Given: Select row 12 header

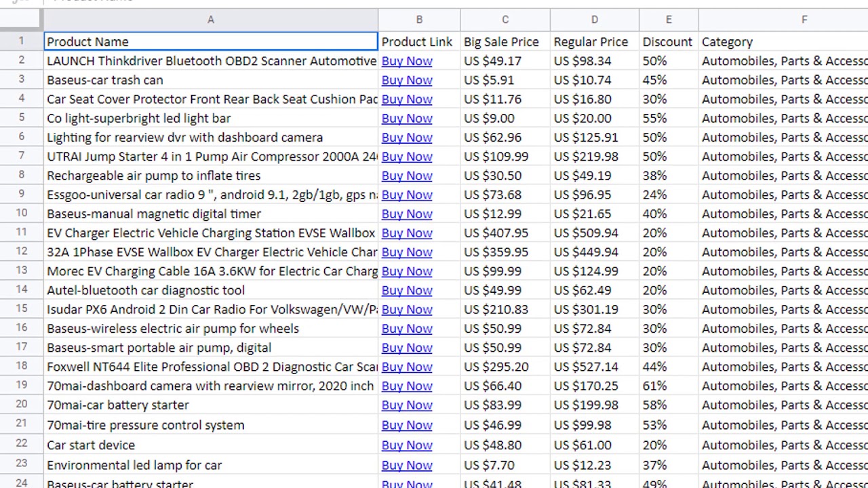Looking at the screenshot, I should click(22, 251).
